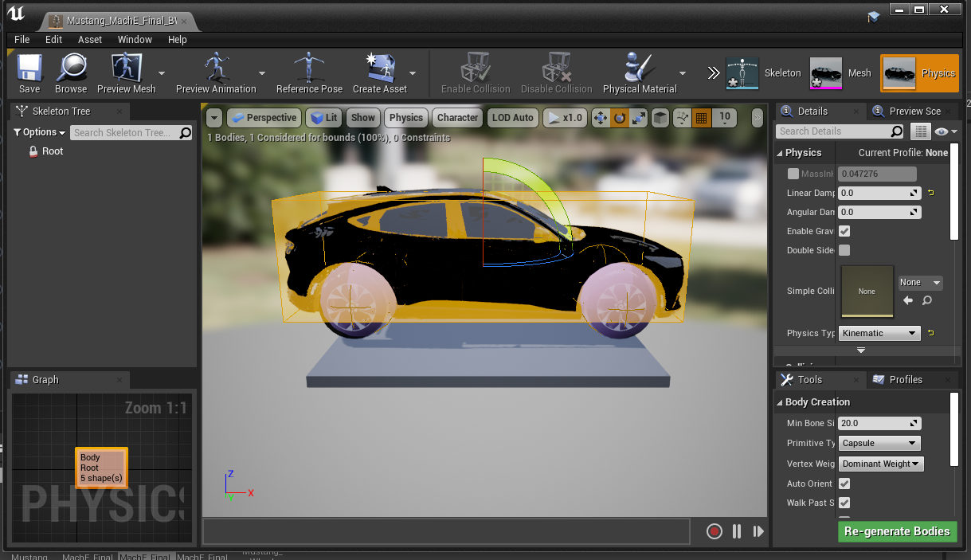Click the LOD Auto button
Screen dimensions: 971x560
coord(512,118)
